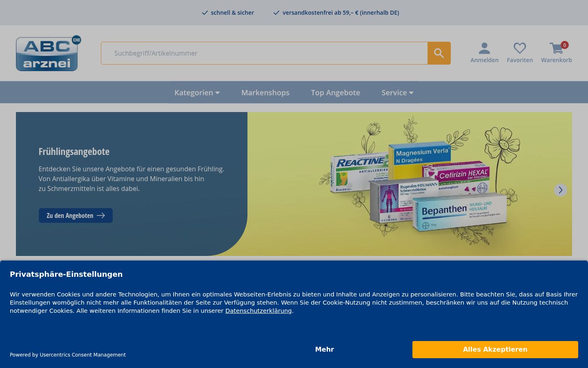Focus the Suchbegriff/Artikelnummer search field
The width and height of the screenshot is (588, 368).
coord(264,53)
